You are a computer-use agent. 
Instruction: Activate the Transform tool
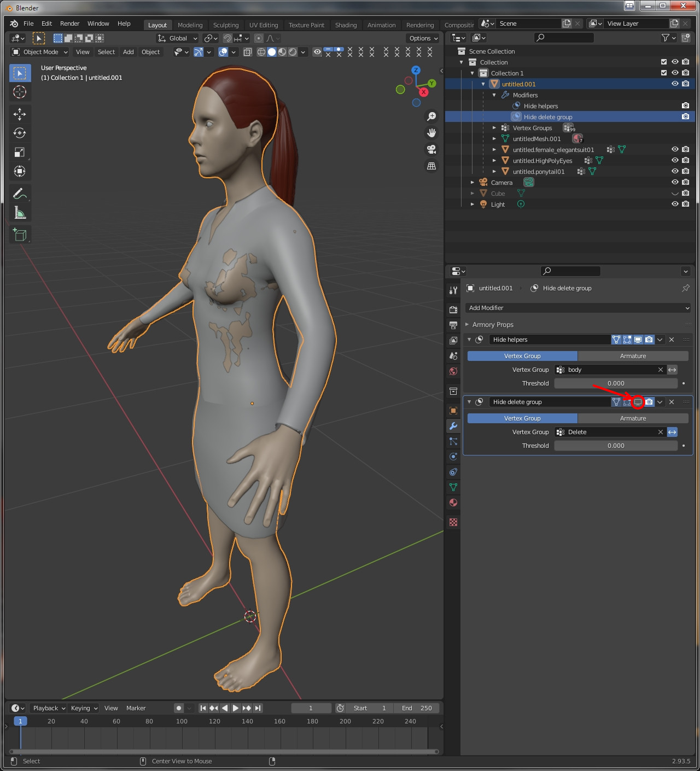click(20, 171)
